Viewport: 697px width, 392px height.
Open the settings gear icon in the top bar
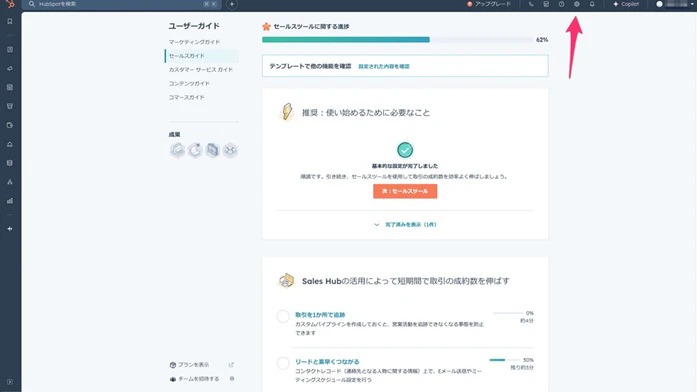577,4
